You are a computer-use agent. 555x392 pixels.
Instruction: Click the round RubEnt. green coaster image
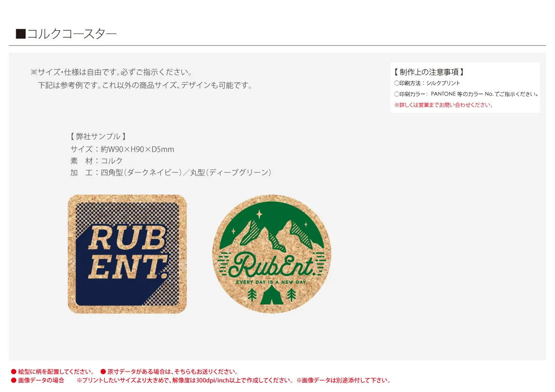click(272, 254)
